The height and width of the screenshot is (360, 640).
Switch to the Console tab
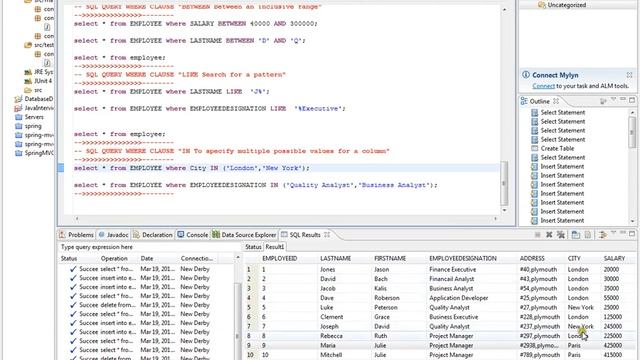[193, 235]
